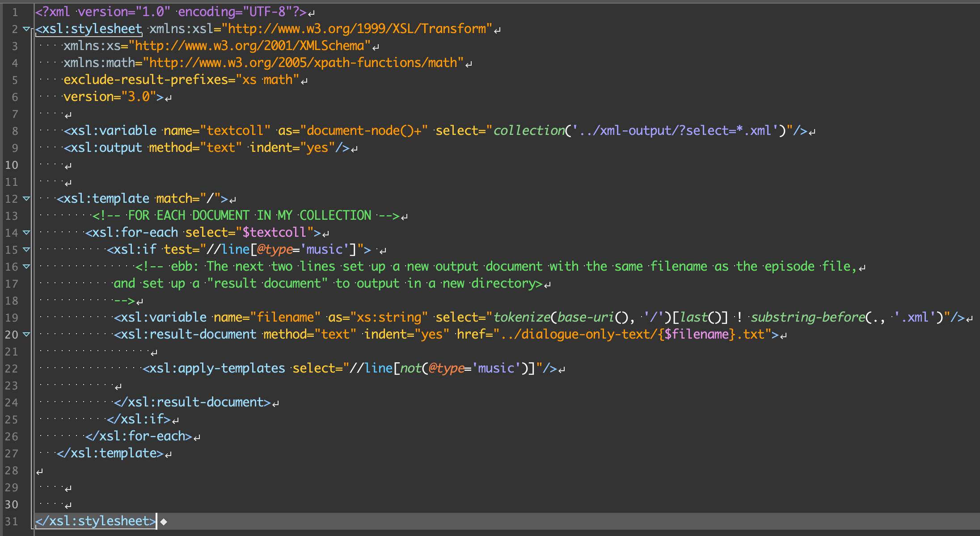This screenshot has width=980, height=536.
Task: Click the xsl:output element on line 9
Action: click(207, 148)
